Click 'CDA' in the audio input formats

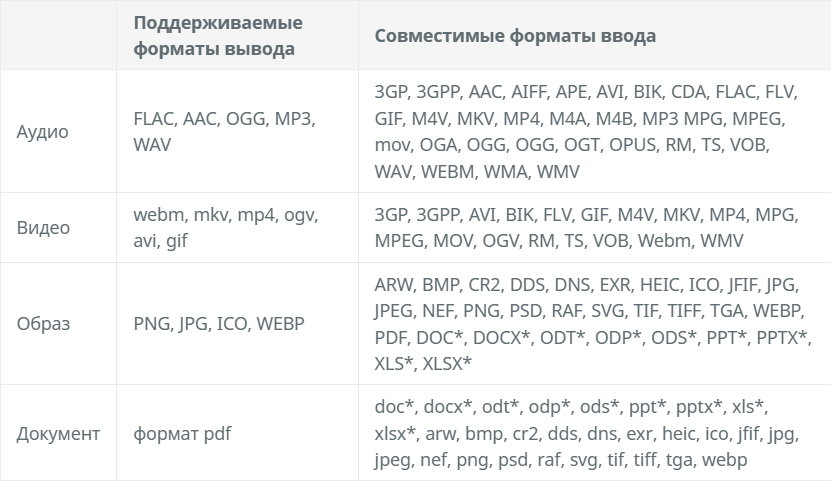(x=689, y=92)
